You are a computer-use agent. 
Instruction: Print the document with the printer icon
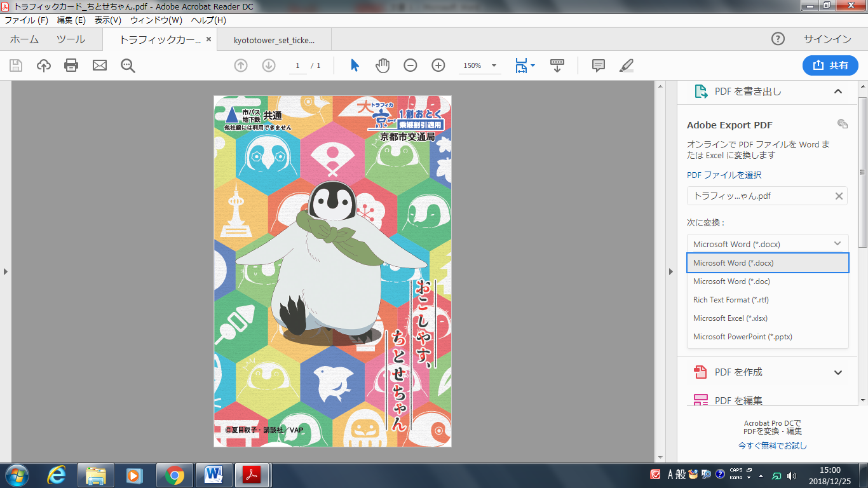coord(71,65)
